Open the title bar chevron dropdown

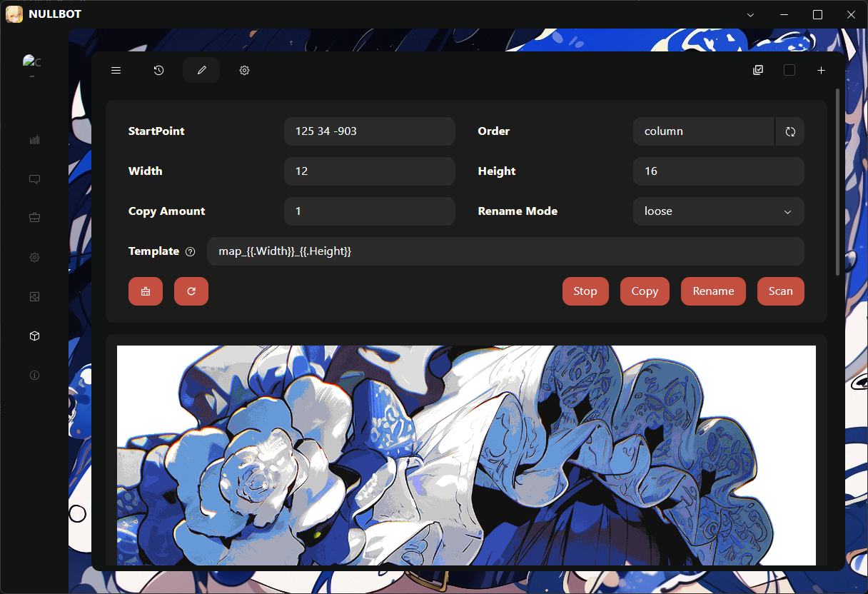tap(750, 14)
